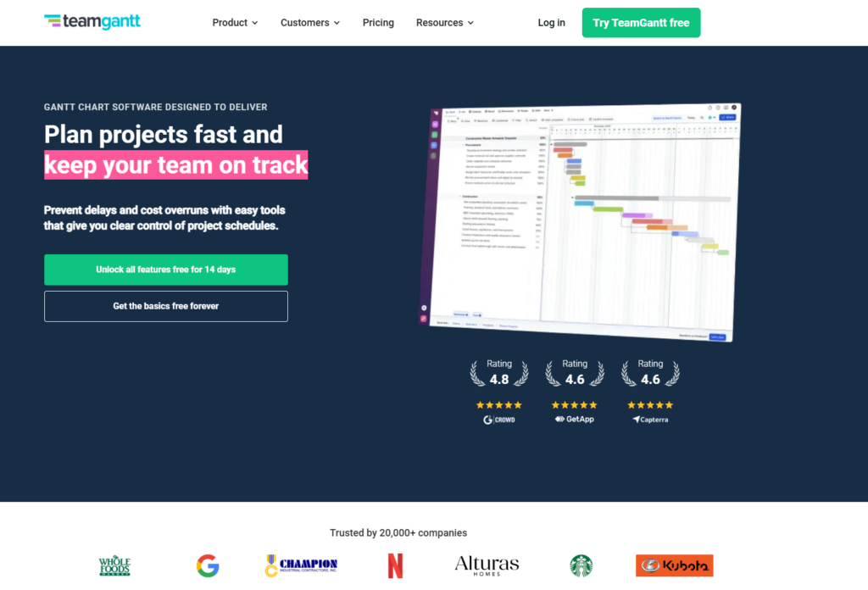The width and height of the screenshot is (868, 590).
Task: Click the Whole Foods Market logo
Action: 114,565
